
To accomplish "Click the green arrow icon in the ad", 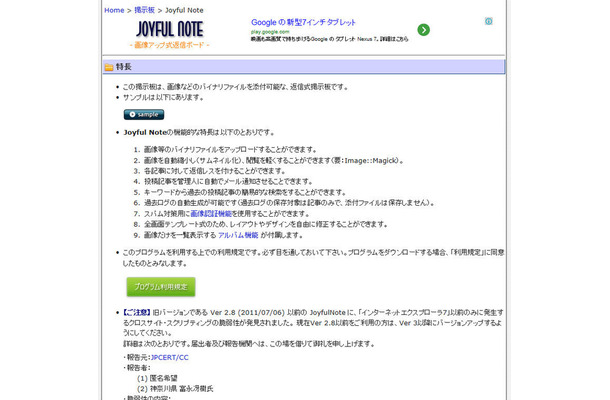I will point(424,30).
